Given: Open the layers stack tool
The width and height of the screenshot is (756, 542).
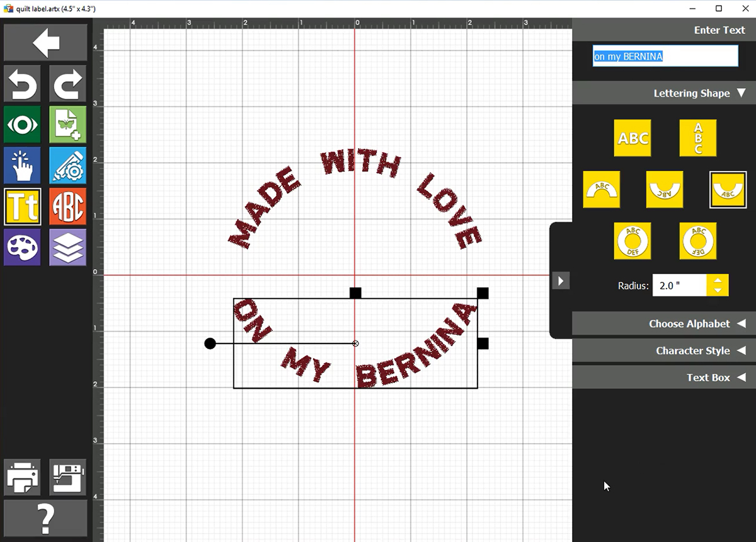Looking at the screenshot, I should 68,247.
